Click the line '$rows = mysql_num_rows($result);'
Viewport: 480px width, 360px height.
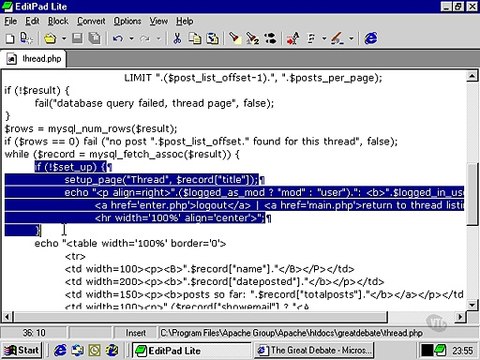(91, 129)
